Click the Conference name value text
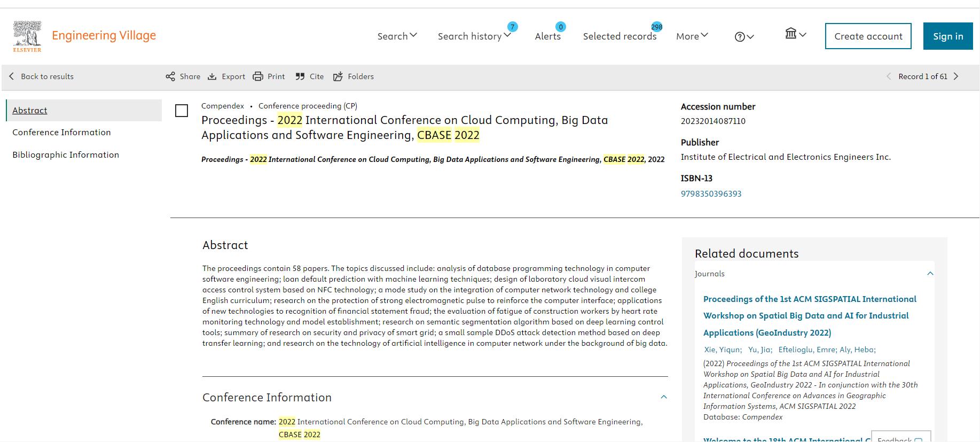The height and width of the screenshot is (442, 980). pyautogui.click(x=460, y=428)
